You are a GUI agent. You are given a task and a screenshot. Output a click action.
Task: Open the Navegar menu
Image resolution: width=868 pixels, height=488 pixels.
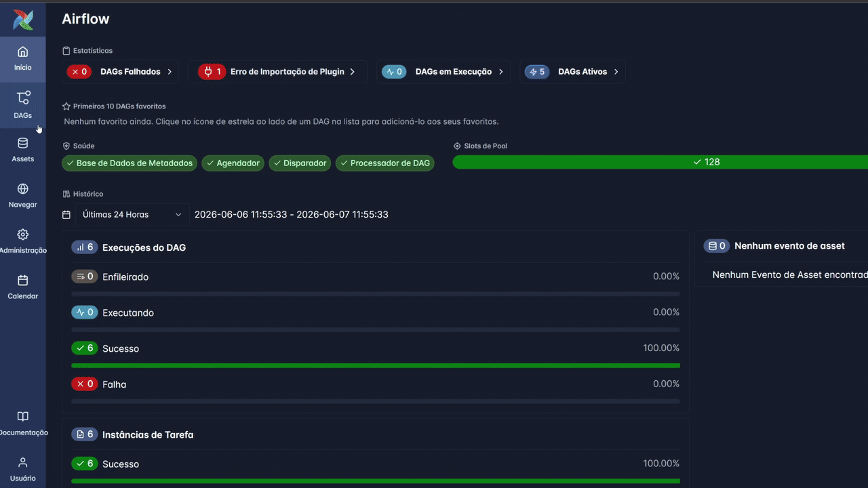pos(22,196)
